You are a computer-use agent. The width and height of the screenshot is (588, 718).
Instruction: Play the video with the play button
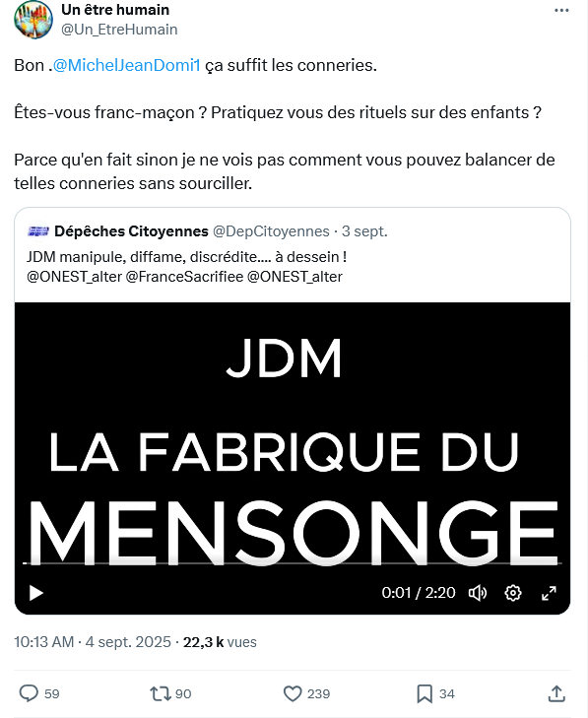(35, 593)
